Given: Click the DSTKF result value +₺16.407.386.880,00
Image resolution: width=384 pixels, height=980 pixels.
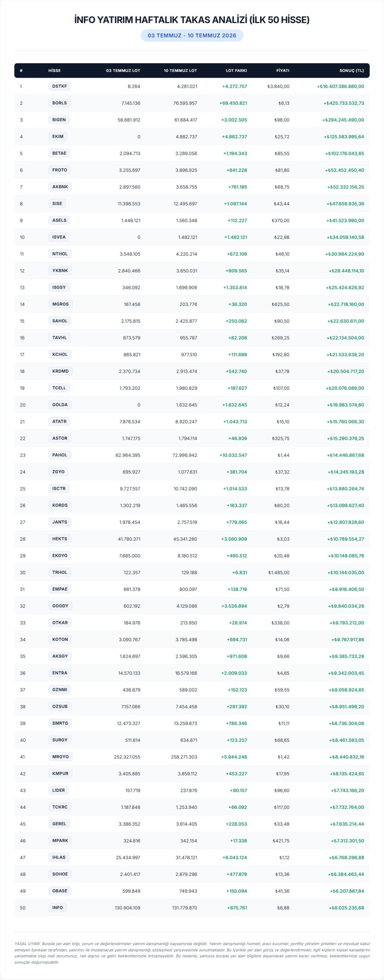Looking at the screenshot, I should [x=340, y=87].
